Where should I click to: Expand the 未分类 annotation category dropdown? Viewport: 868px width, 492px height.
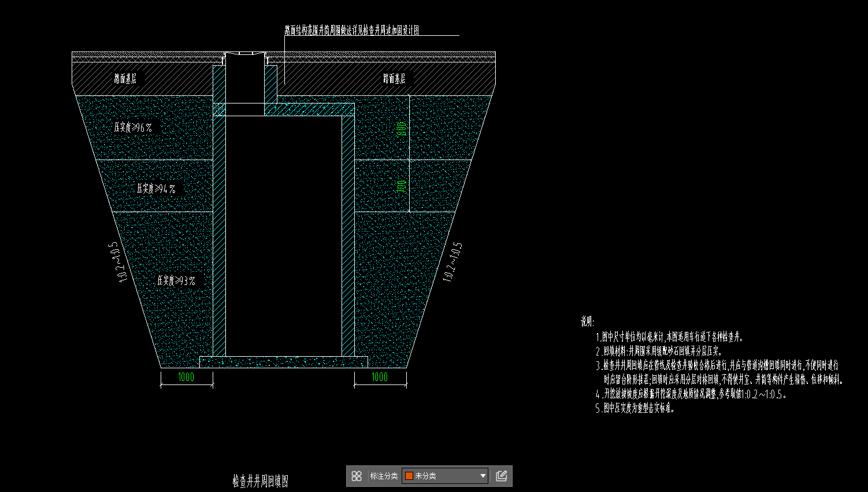pyautogui.click(x=445, y=476)
